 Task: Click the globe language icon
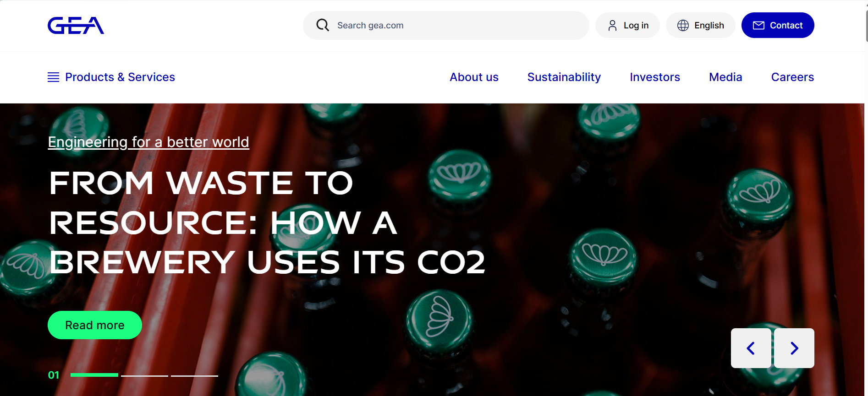tap(683, 26)
